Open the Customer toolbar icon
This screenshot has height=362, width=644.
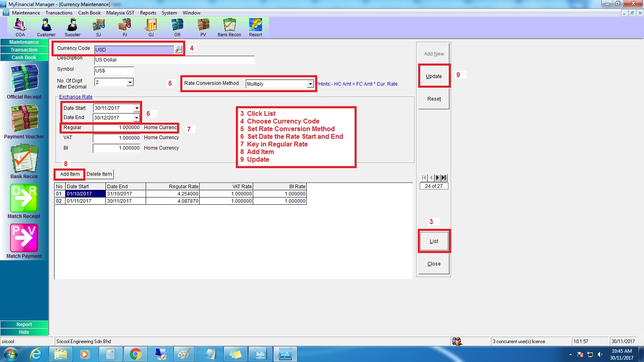(46, 27)
